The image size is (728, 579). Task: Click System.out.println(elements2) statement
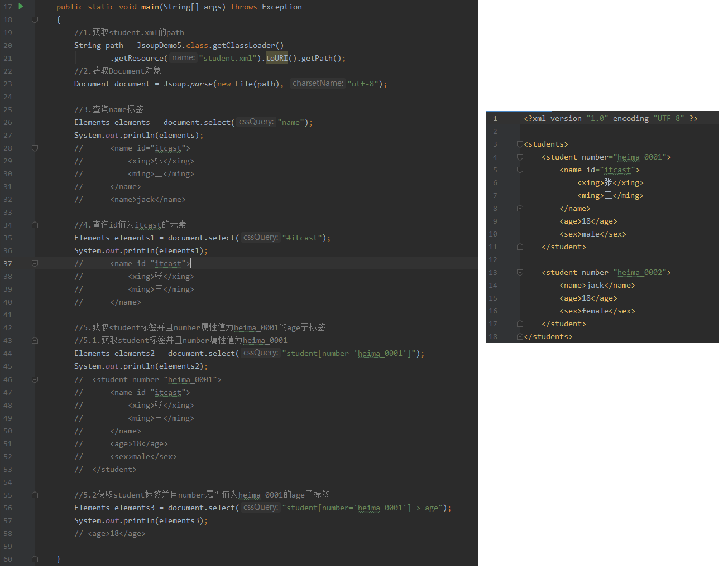[141, 366]
